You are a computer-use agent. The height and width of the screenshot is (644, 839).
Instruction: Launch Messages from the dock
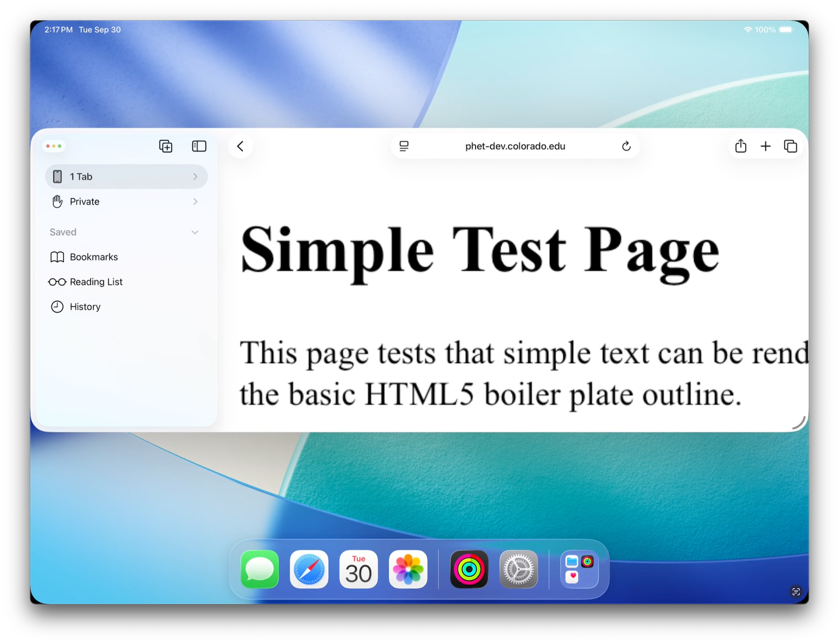(260, 569)
